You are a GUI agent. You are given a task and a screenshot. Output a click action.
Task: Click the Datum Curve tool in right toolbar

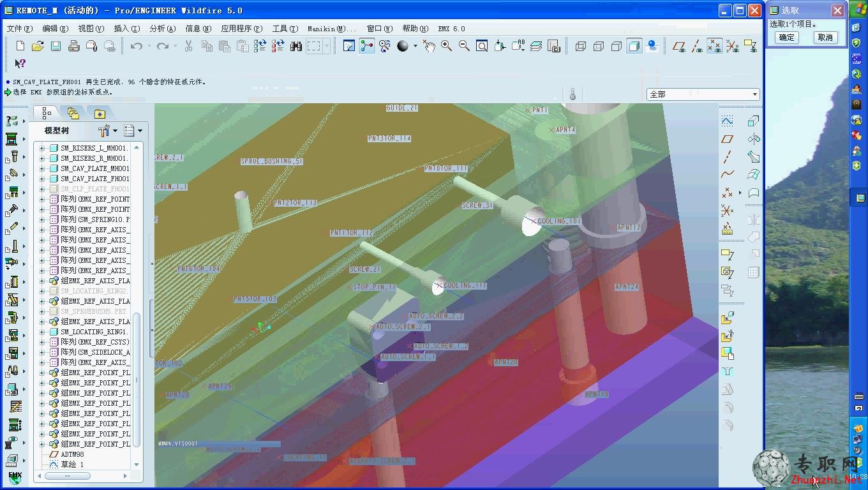tap(727, 175)
